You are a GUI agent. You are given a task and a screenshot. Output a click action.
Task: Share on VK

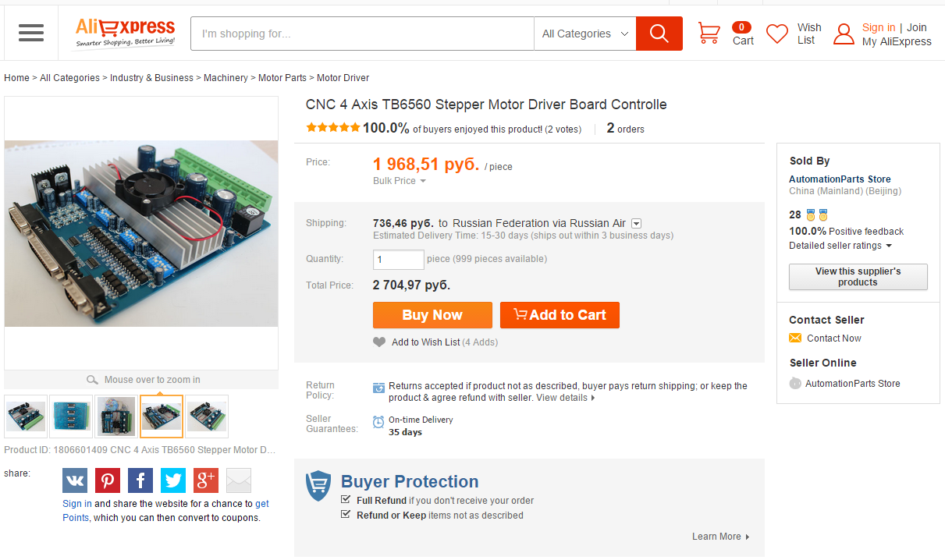(x=75, y=480)
